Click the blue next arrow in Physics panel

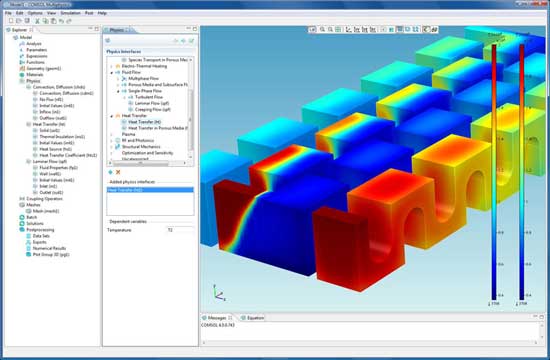tap(183, 41)
